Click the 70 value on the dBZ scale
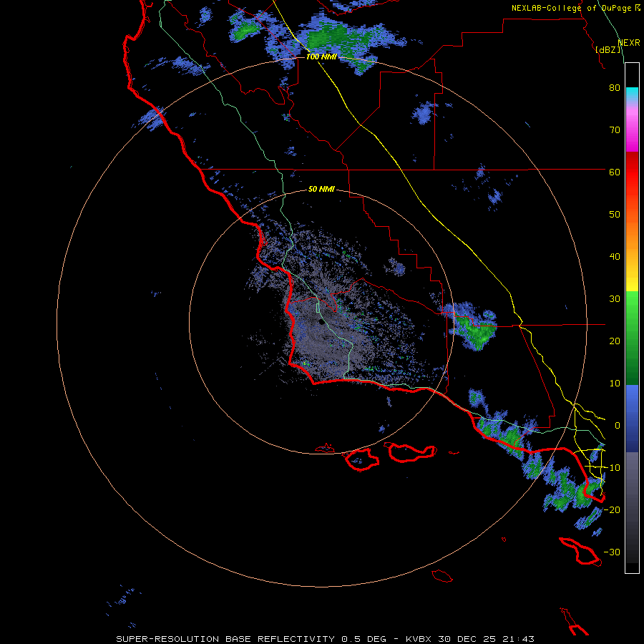 615,130
